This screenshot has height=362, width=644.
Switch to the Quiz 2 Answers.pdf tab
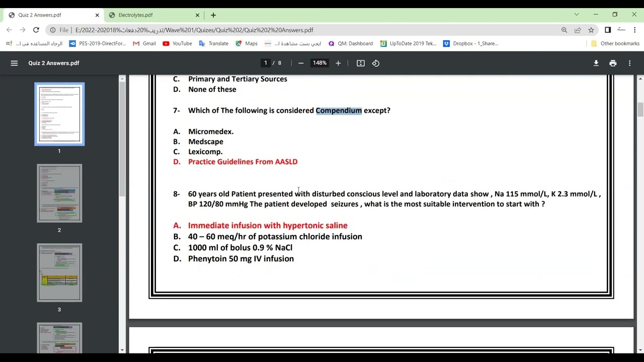(x=53, y=15)
